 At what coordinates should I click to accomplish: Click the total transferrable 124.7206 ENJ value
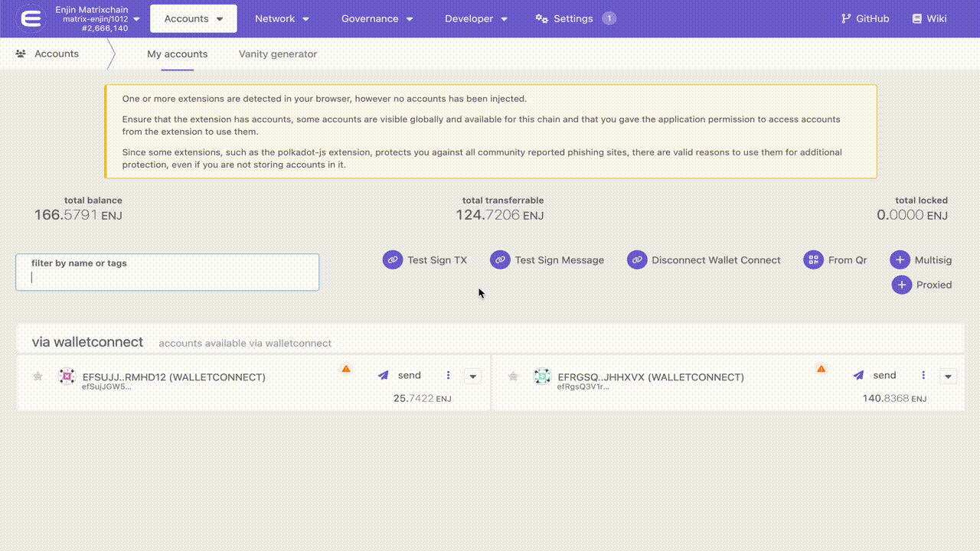pos(500,215)
